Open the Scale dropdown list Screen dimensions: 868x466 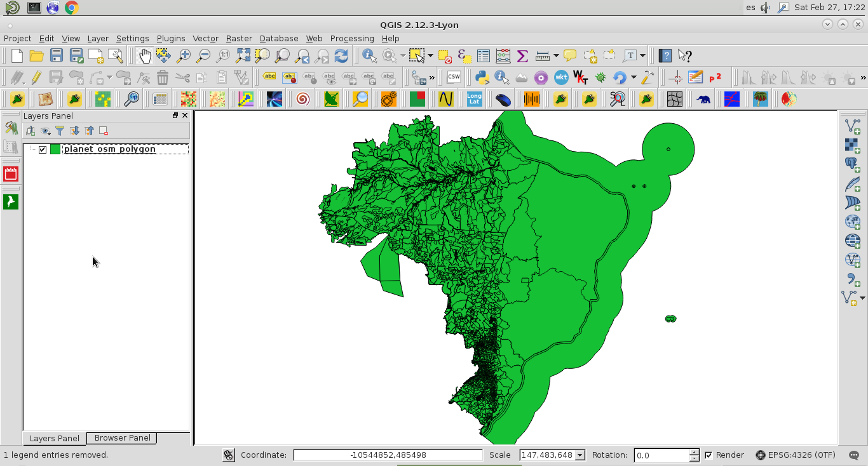point(580,455)
